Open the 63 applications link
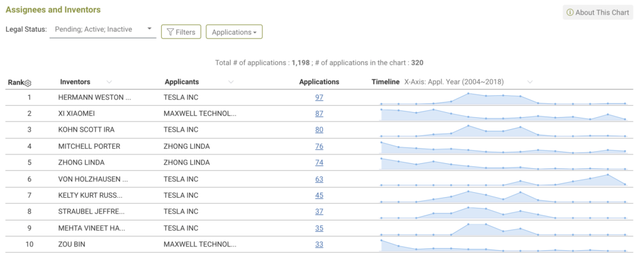 (x=319, y=180)
